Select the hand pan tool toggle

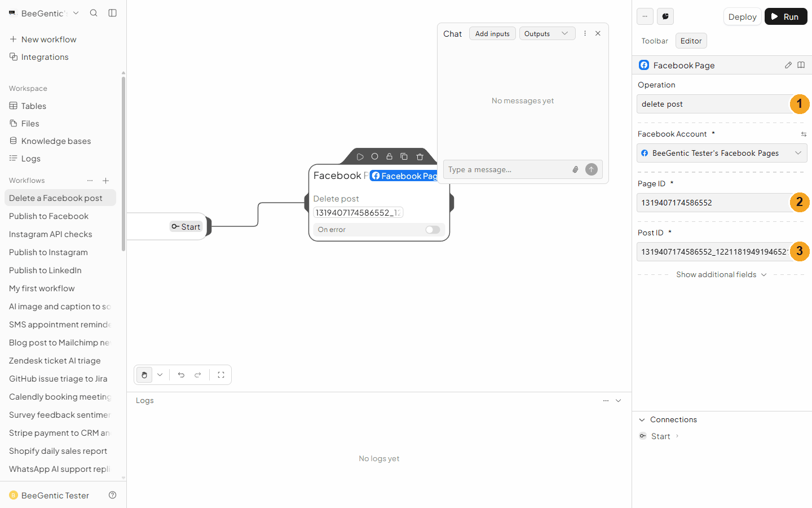click(x=144, y=375)
